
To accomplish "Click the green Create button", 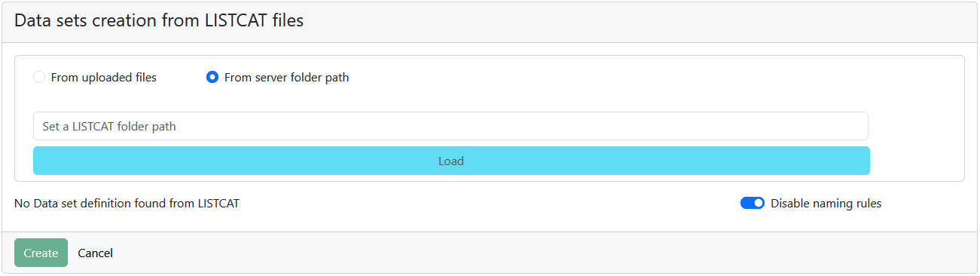I will point(41,253).
